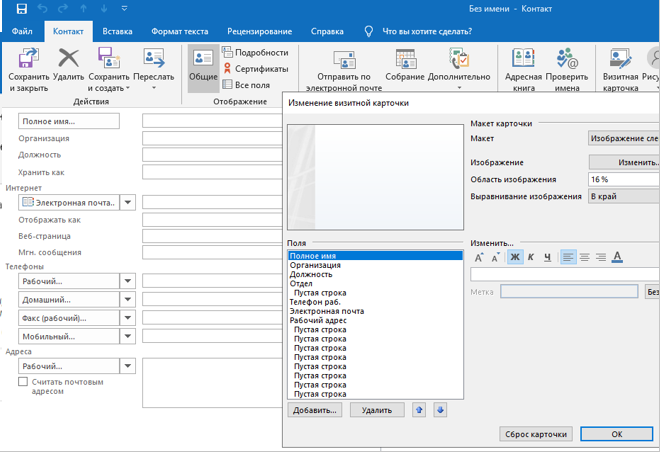Open the Файл tab

(22, 32)
